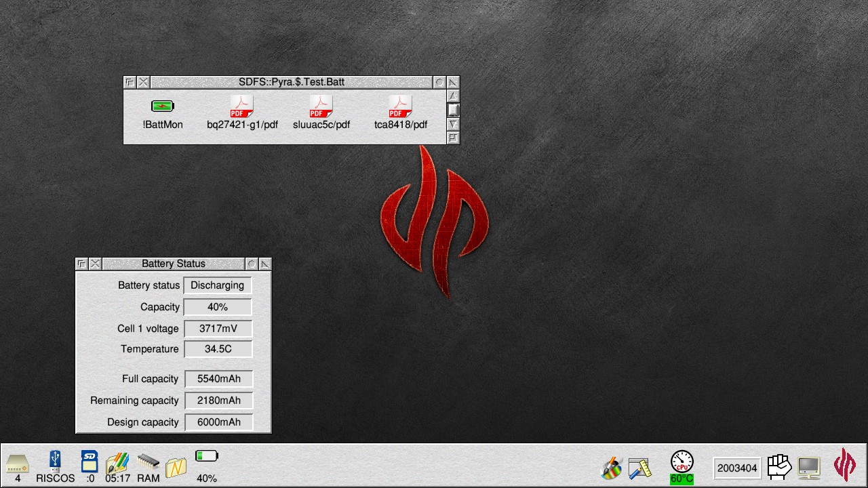The height and width of the screenshot is (488, 868).
Task: Select the bq27421-g1/pdf file
Action: click(241, 106)
